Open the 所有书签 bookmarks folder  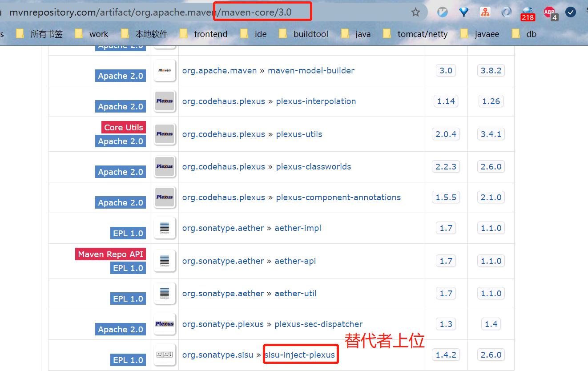(x=40, y=34)
